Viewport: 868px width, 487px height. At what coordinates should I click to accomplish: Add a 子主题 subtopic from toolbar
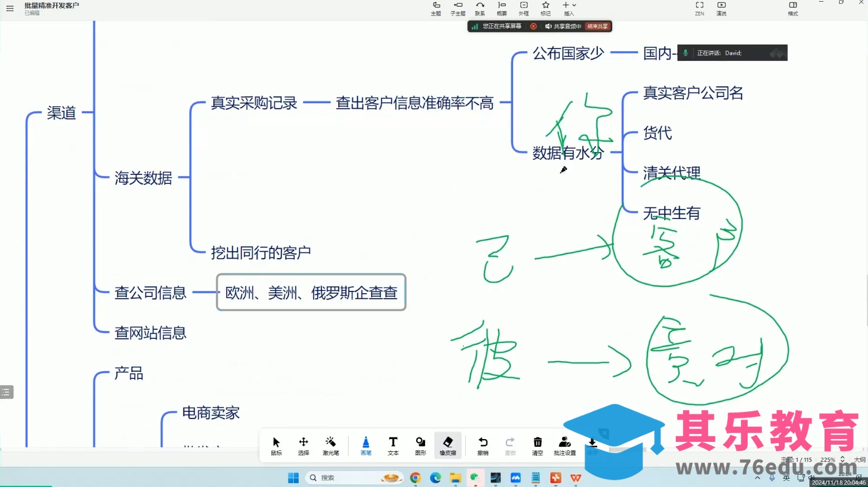pos(458,8)
